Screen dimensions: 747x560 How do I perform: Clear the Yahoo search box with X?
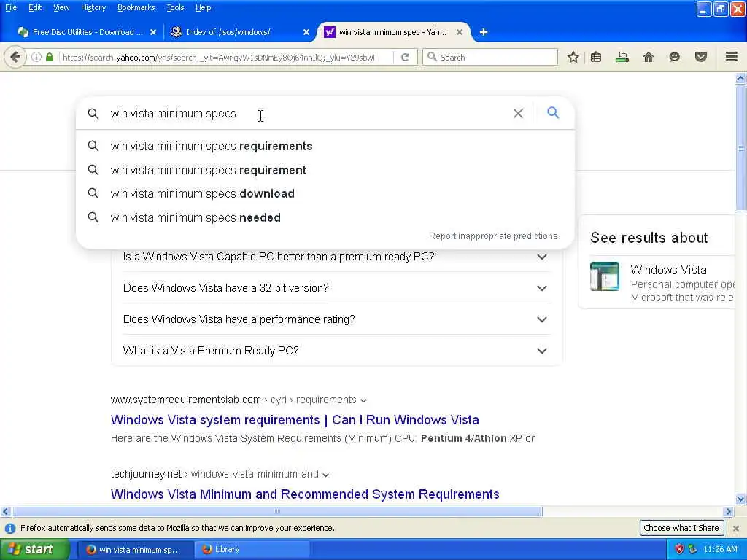tap(518, 113)
